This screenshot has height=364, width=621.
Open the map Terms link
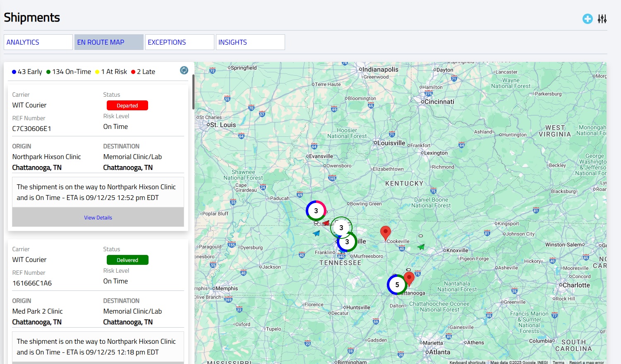point(558,362)
